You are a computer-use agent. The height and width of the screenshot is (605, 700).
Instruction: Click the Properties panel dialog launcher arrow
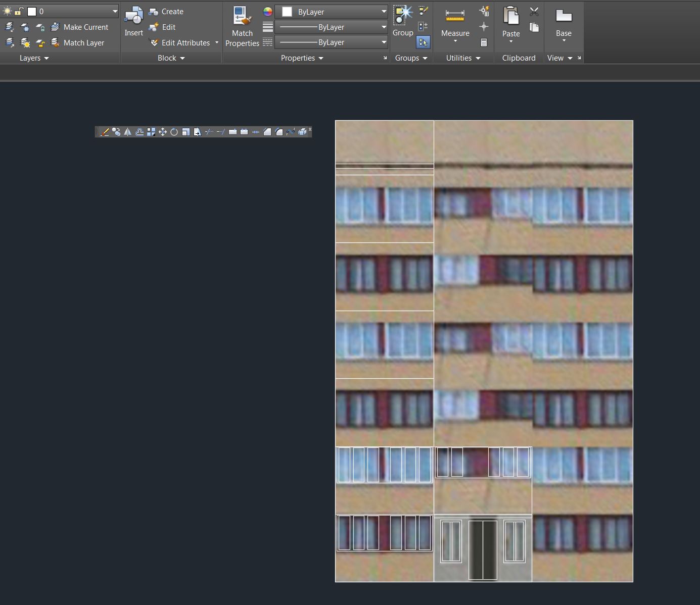385,59
